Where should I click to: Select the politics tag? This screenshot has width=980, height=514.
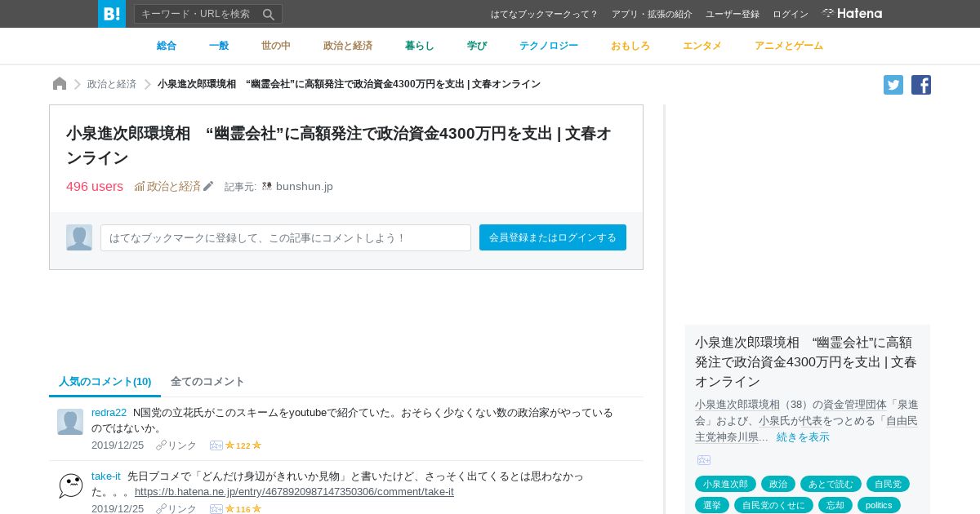pyautogui.click(x=879, y=505)
